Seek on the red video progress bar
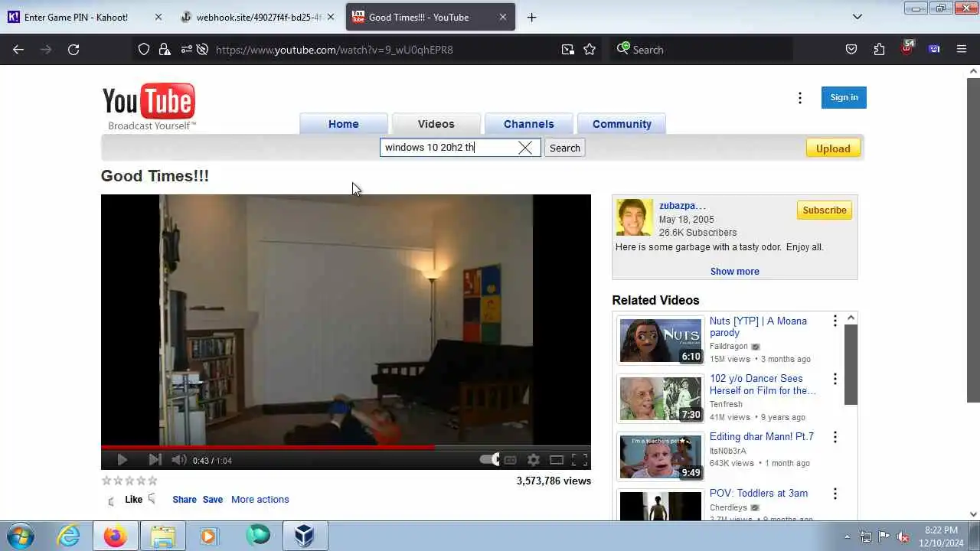This screenshot has height=551, width=980. (x=345, y=447)
